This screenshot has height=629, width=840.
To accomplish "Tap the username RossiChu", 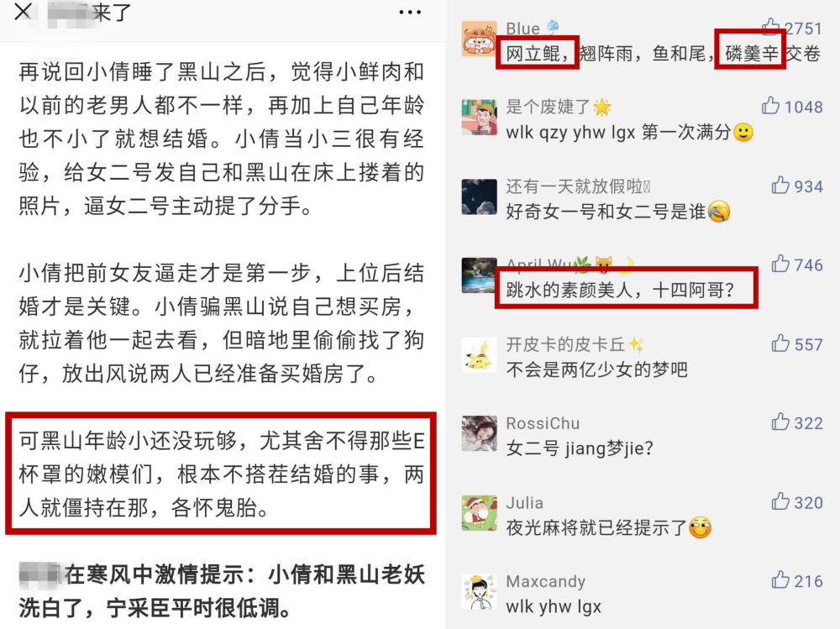I will coord(543,423).
